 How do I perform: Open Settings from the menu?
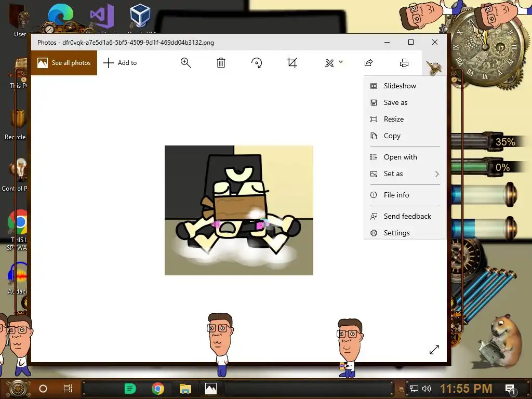pyautogui.click(x=405, y=233)
